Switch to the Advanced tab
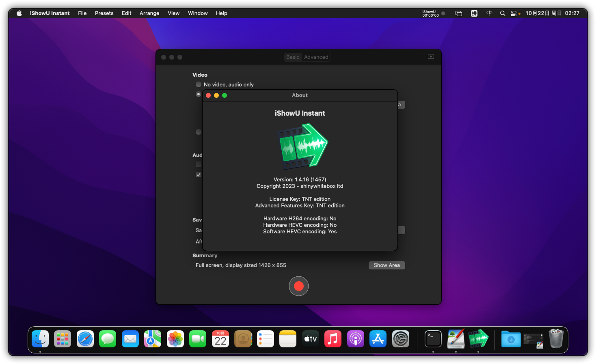This screenshot has height=364, width=596. [x=316, y=57]
